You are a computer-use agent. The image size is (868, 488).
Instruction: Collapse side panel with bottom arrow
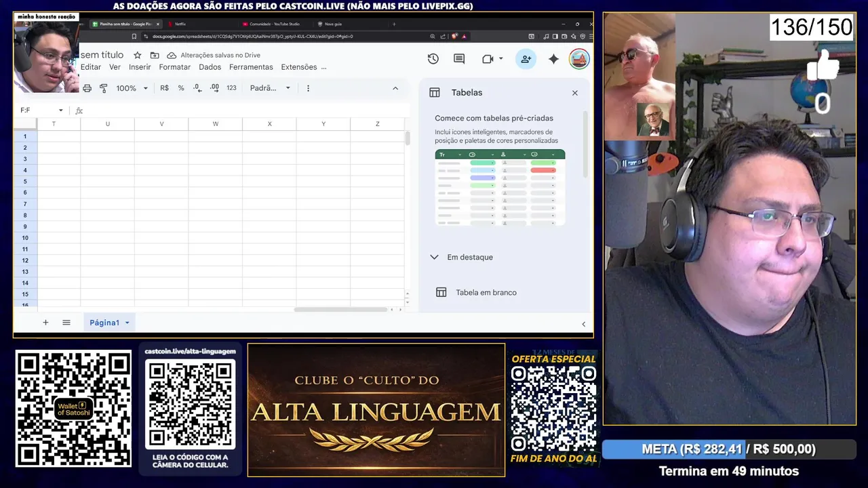583,324
